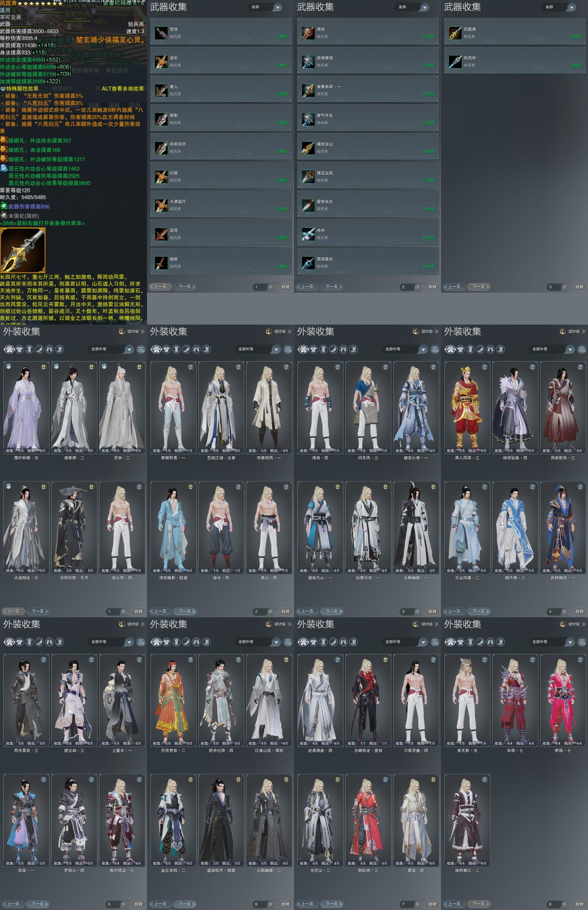This screenshot has height=910, width=588.
Task: Click the green icon beside 武器伤害提高856
Action: pyautogui.click(x=4, y=206)
